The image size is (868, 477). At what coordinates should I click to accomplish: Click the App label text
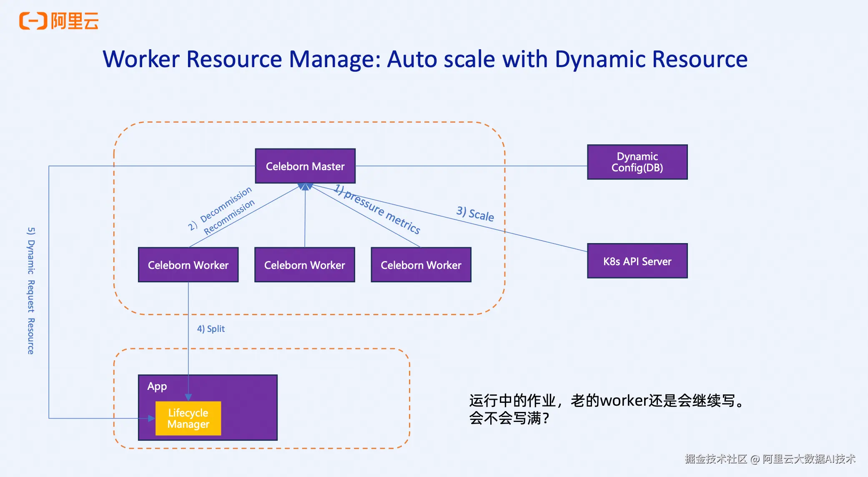click(x=157, y=386)
